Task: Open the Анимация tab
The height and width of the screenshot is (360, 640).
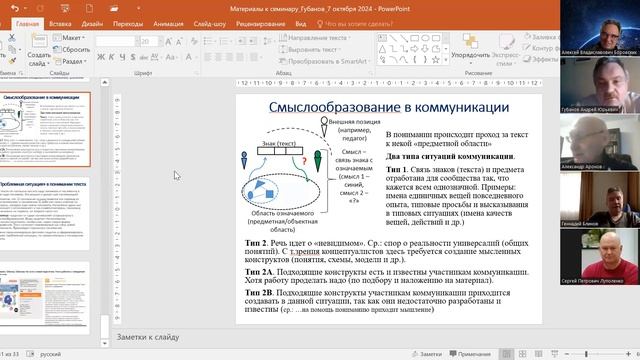Action: coord(168,24)
